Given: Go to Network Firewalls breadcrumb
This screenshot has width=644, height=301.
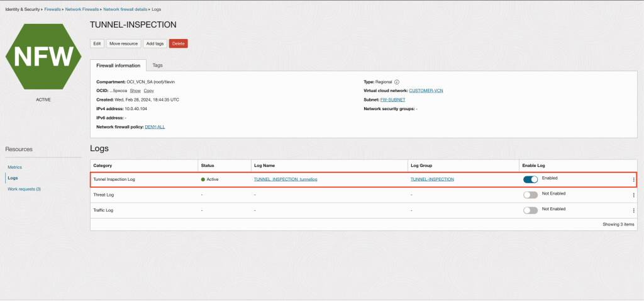Looking at the screenshot, I should point(82,9).
